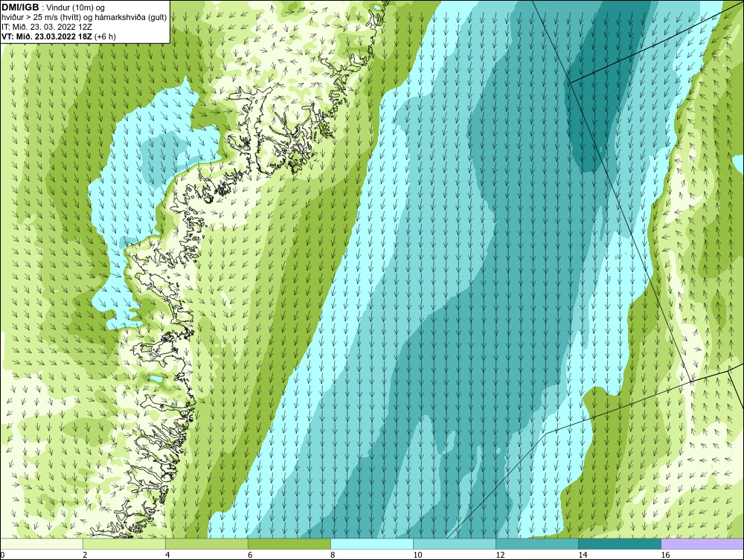Click the purple legend band above 16 m/s
744x560 pixels.
pyautogui.click(x=702, y=544)
